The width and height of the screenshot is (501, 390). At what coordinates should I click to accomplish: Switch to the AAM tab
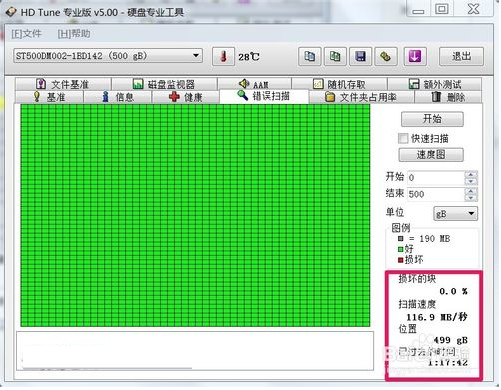[x=254, y=84]
